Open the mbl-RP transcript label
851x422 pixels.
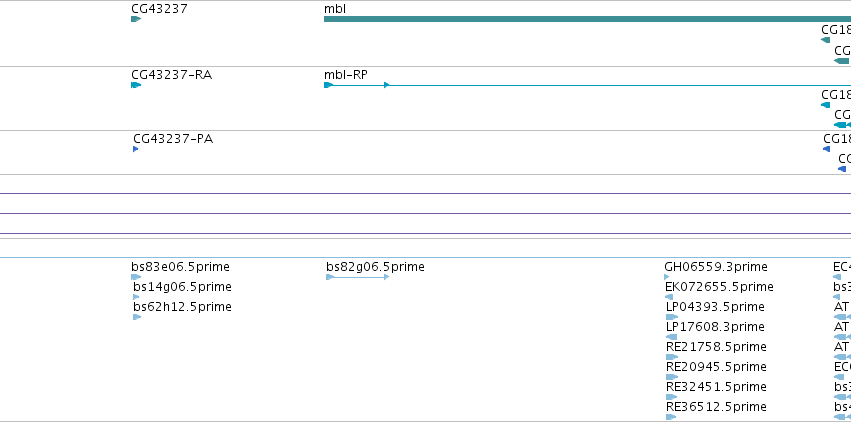coord(346,74)
